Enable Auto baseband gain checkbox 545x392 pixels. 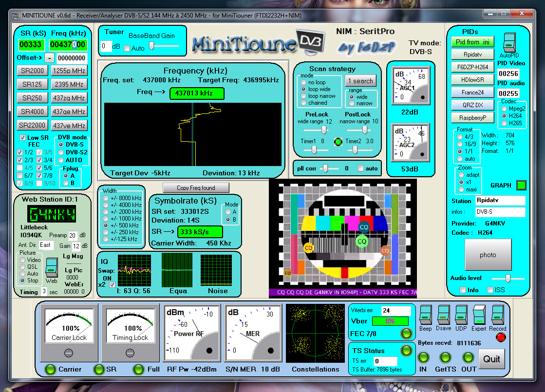127,48
